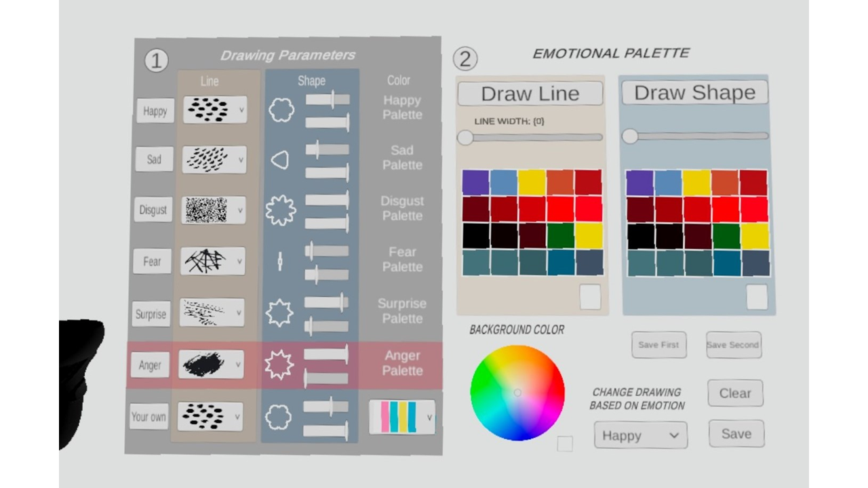Pick light blue swatch in Draw Shape palette

coord(668,183)
